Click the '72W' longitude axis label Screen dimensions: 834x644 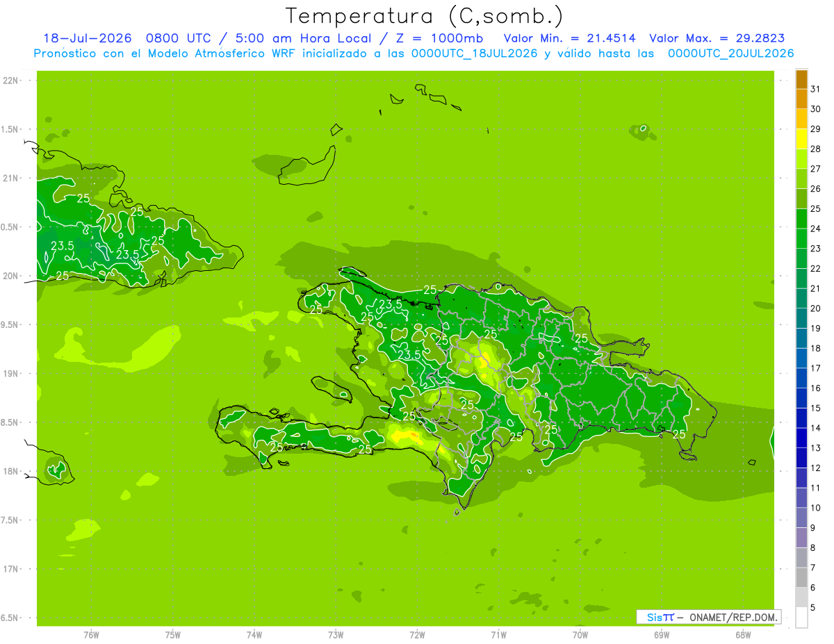pyautogui.click(x=417, y=635)
